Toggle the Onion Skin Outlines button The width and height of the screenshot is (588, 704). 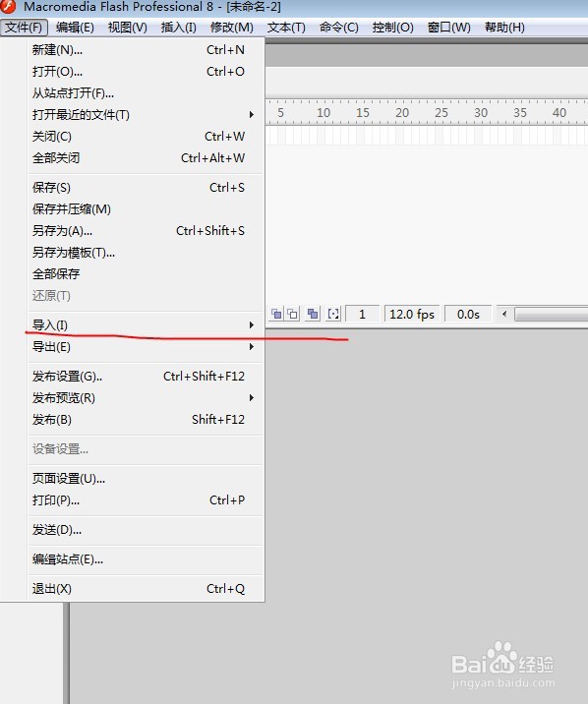pos(293,314)
